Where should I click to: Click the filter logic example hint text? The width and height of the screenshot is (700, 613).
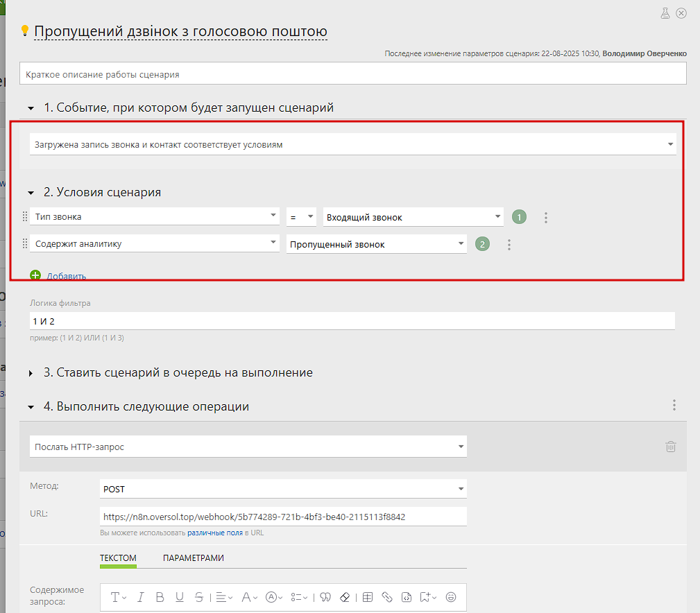point(77,338)
